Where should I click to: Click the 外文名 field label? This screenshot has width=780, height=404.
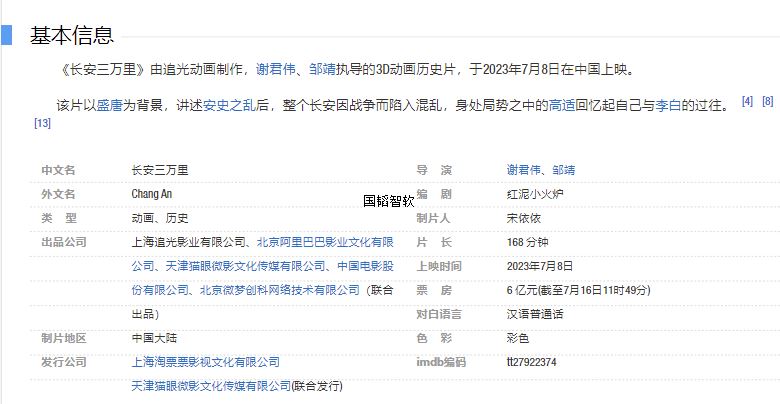[x=58, y=194]
